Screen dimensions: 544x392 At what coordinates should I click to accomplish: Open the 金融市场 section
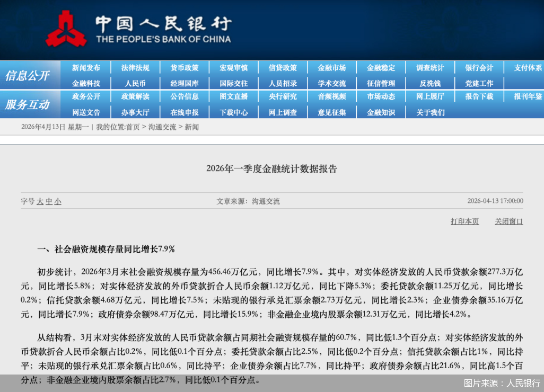[332, 68]
